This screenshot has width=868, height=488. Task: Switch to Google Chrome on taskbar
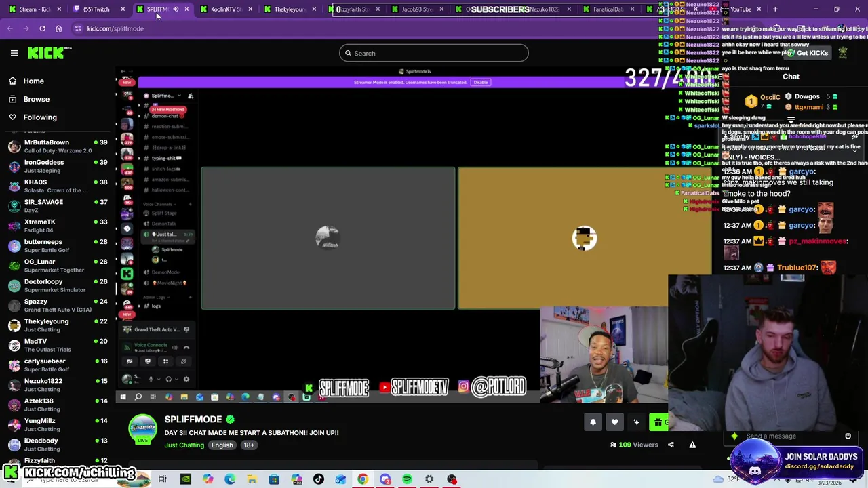[363, 479]
